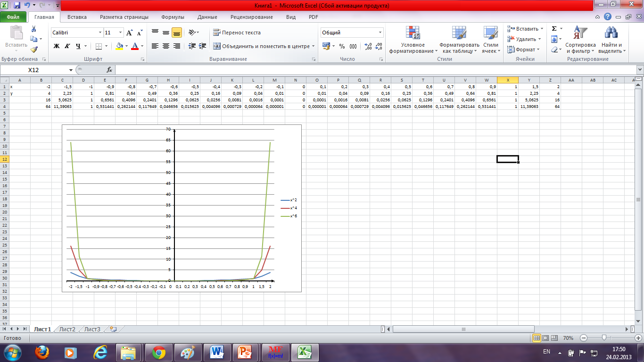This screenshot has width=644, height=362.
Task: Click the Format Painter brush icon
Action: pos(33,49)
